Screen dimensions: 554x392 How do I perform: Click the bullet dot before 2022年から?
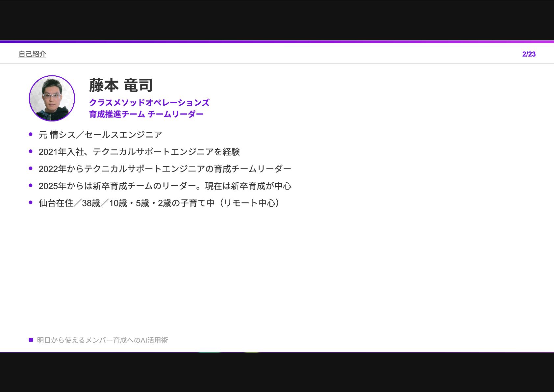tap(31, 169)
